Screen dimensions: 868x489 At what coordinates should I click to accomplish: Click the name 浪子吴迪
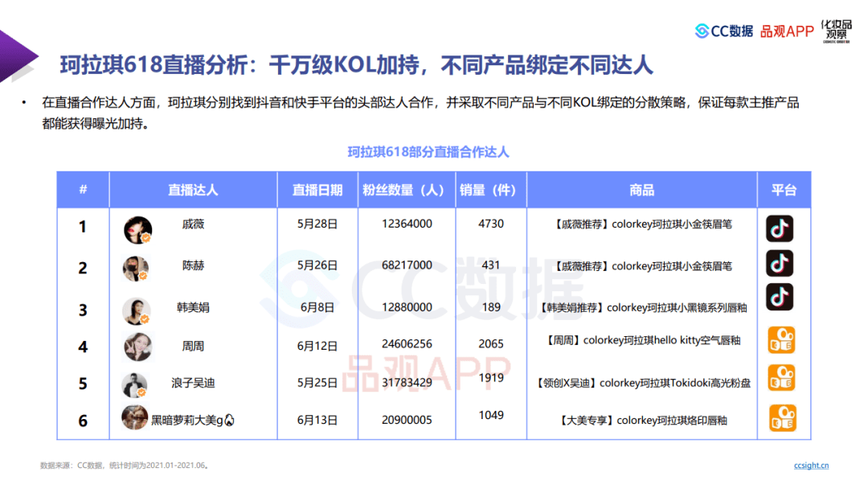tap(193, 383)
